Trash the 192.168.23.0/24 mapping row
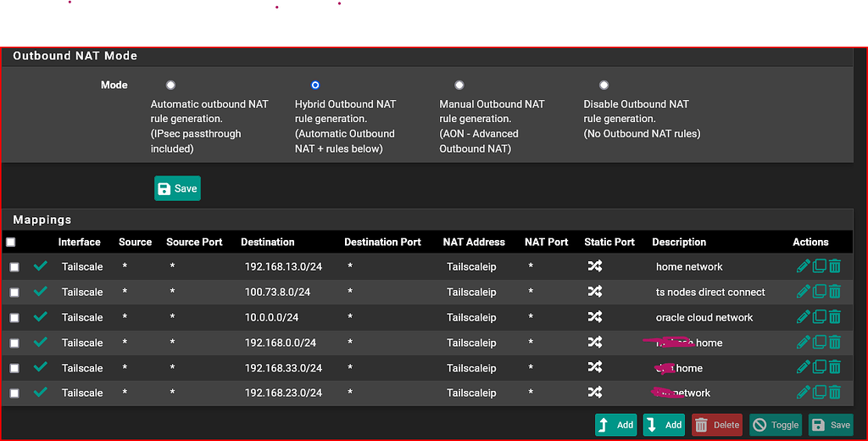The height and width of the screenshot is (441, 868). (835, 393)
